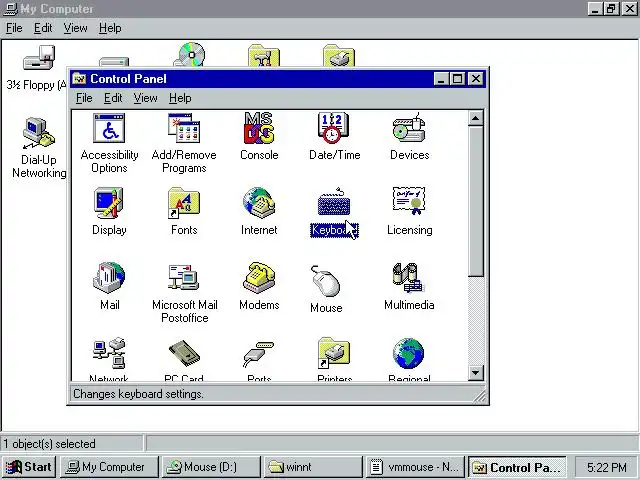Select the CD-ROM drive icon in My Computer

tap(190, 55)
